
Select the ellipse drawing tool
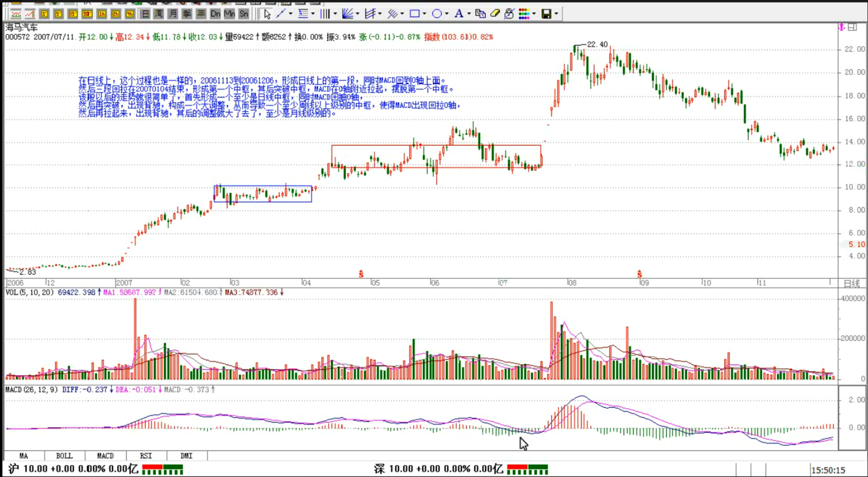tap(437, 14)
